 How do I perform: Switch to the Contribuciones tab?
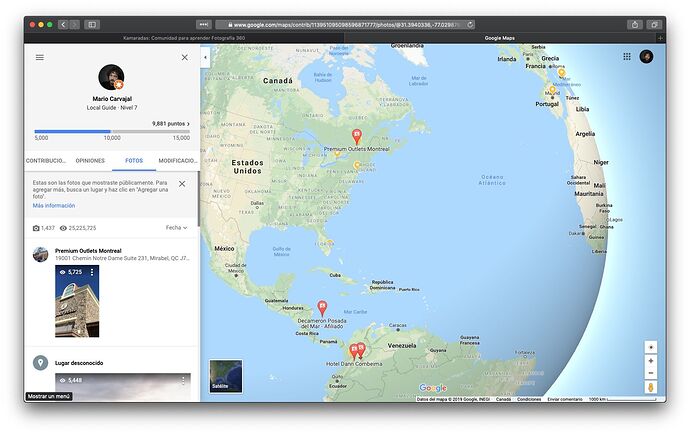[x=46, y=161]
